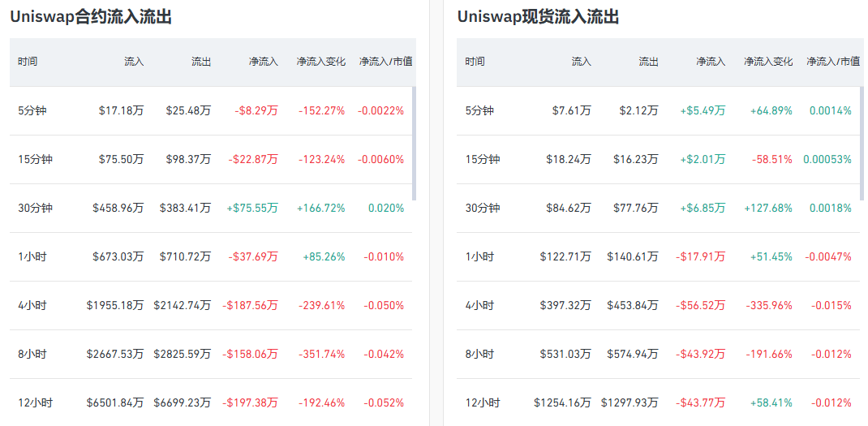Viewport: 868px width, 426px height.
Task: Click the -$197.38万 net inflow cell
Action: pyautogui.click(x=250, y=403)
